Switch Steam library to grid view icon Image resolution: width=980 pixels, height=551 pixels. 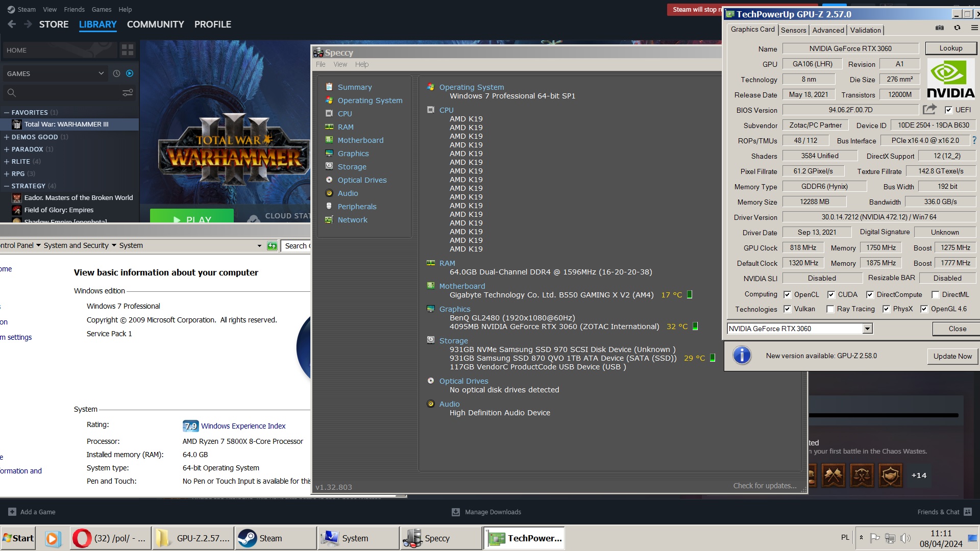(128, 50)
